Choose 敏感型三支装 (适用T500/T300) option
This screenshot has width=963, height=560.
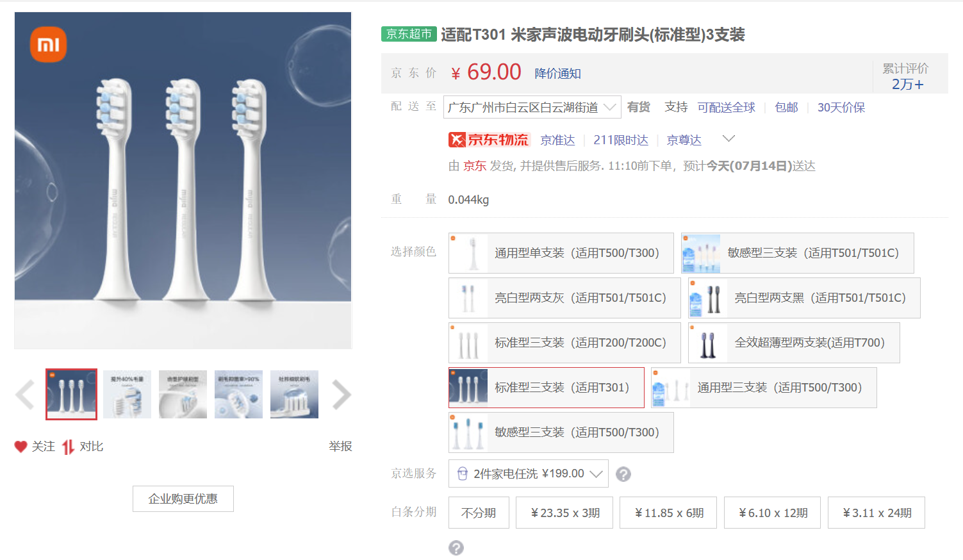pos(561,432)
